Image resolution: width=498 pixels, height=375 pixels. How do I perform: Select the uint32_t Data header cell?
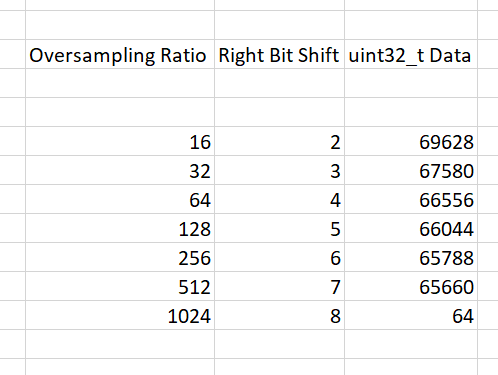(411, 54)
